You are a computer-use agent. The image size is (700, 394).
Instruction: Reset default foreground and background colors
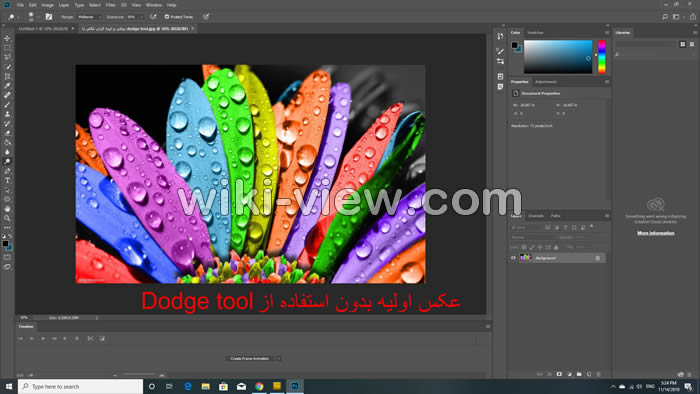pos(4,236)
